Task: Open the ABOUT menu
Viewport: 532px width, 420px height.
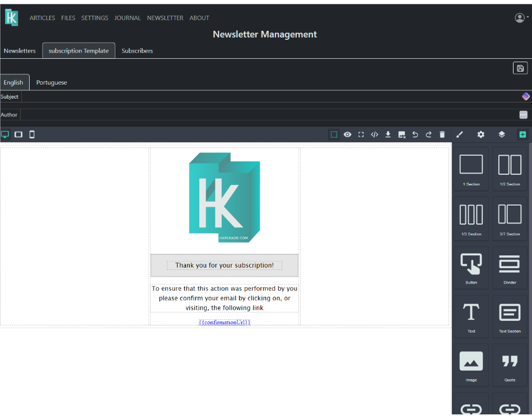Action: point(199,18)
